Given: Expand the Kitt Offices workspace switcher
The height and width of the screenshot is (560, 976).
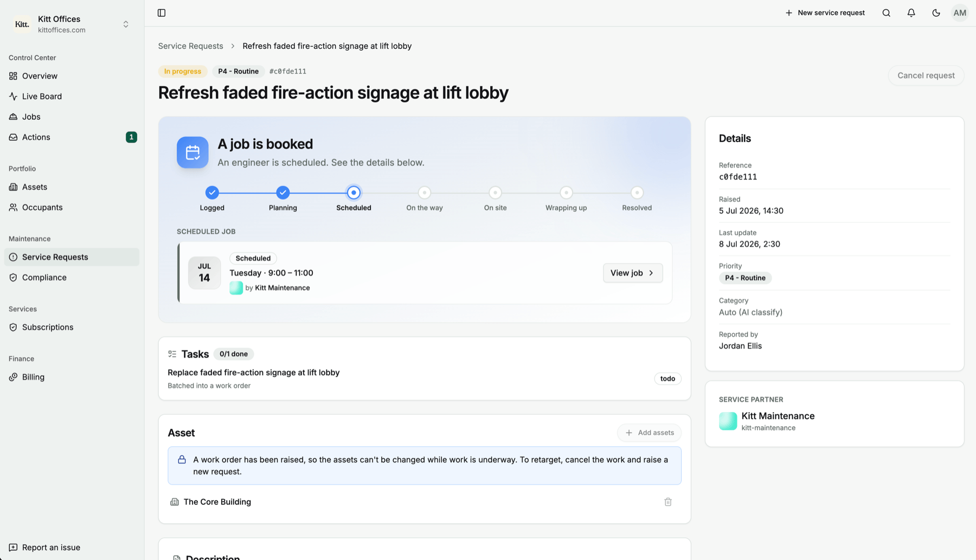Looking at the screenshot, I should pyautogui.click(x=126, y=24).
